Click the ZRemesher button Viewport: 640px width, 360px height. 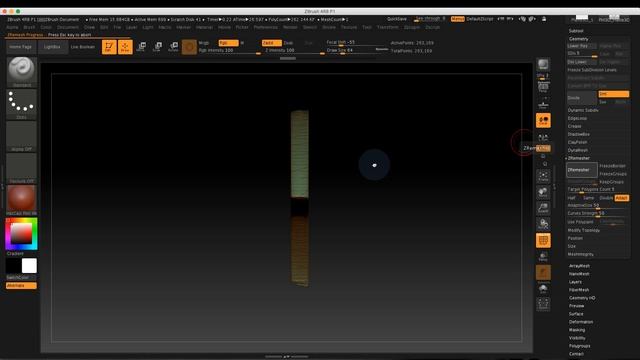tap(582, 170)
